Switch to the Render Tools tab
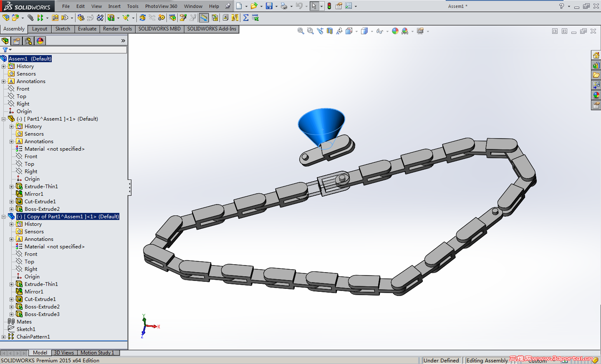 (117, 29)
